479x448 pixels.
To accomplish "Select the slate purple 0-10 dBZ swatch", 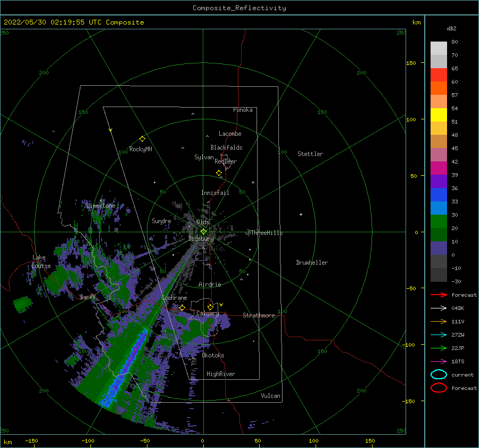I will click(439, 248).
